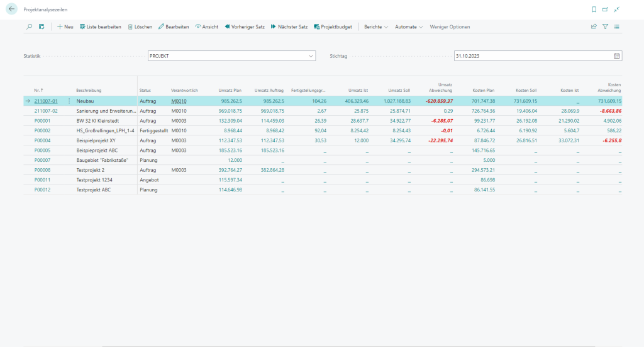The image size is (644, 347).
Task: Sort by the Nr. column header
Action: tap(38, 91)
